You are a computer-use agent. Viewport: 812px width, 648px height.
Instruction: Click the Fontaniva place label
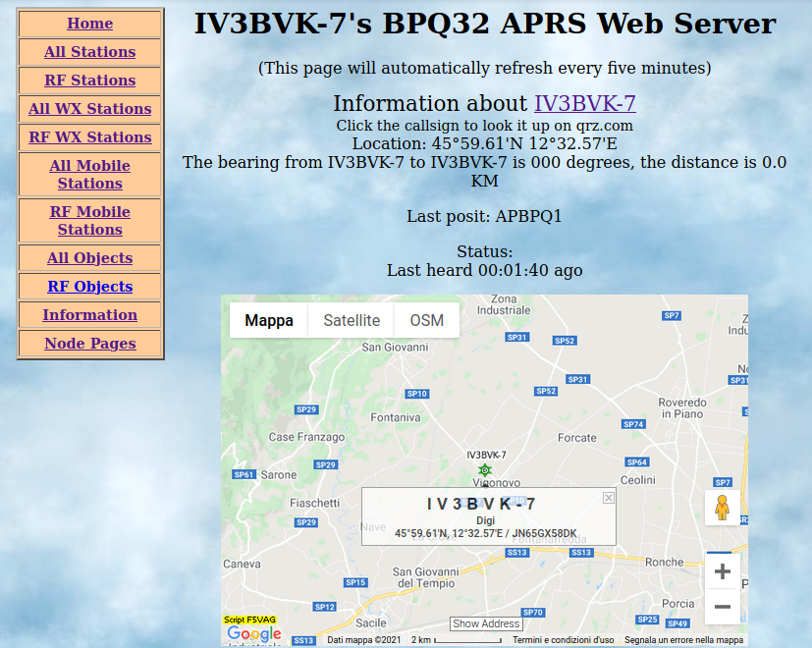(x=396, y=417)
